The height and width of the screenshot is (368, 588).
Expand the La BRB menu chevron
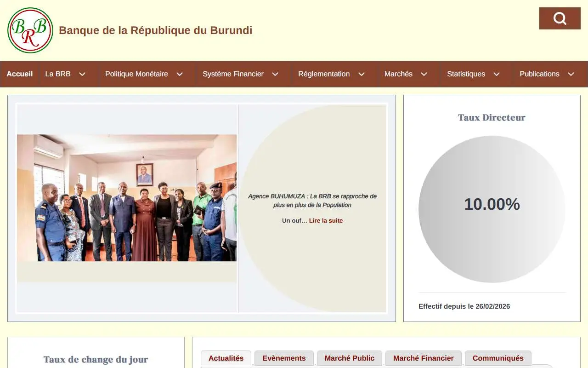click(82, 74)
